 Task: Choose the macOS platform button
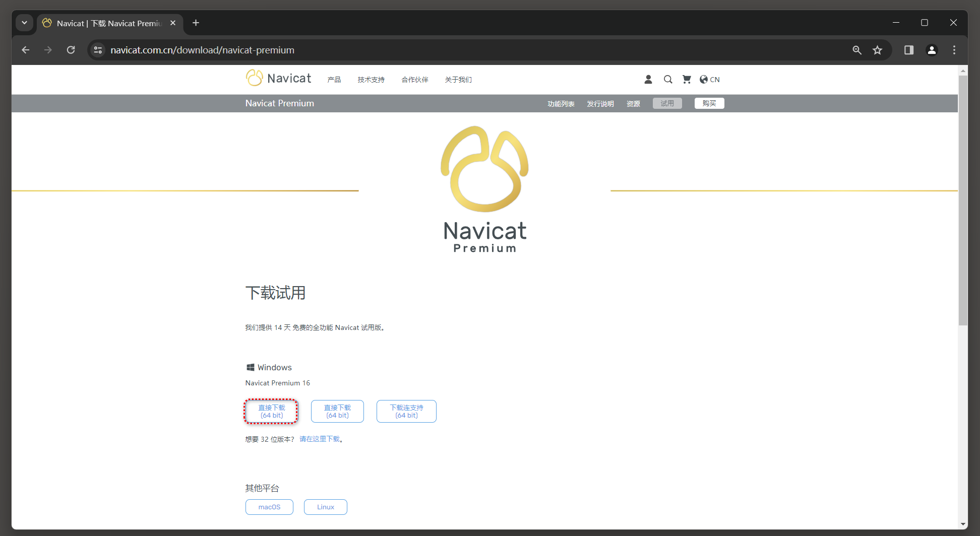269,507
